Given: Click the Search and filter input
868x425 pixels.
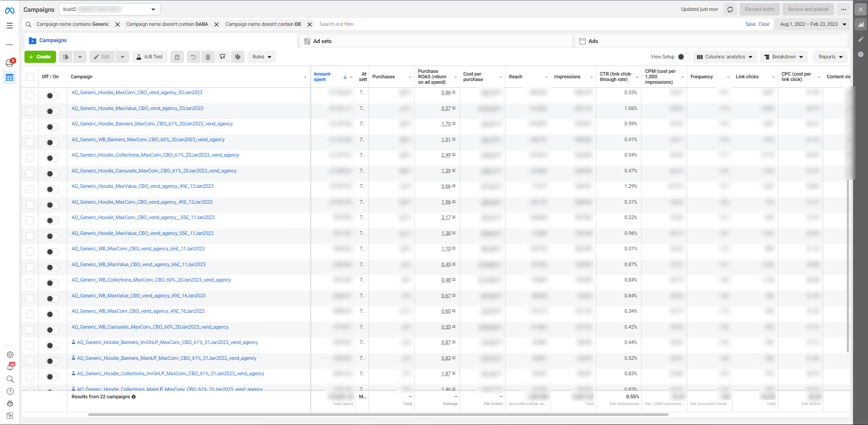Looking at the screenshot, I should 529,24.
